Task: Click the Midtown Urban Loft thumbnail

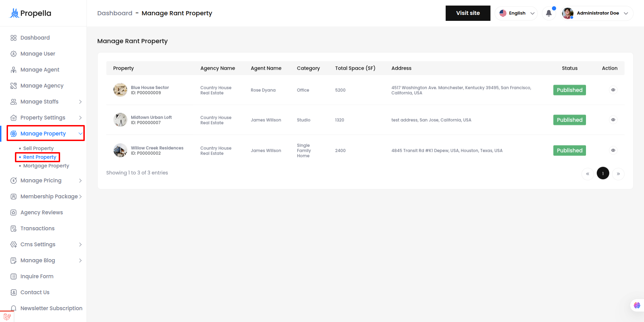Action: coord(120,120)
